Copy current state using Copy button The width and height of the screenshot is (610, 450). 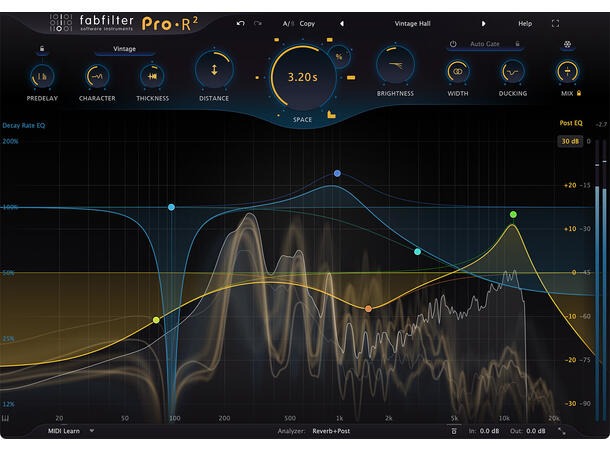click(307, 24)
